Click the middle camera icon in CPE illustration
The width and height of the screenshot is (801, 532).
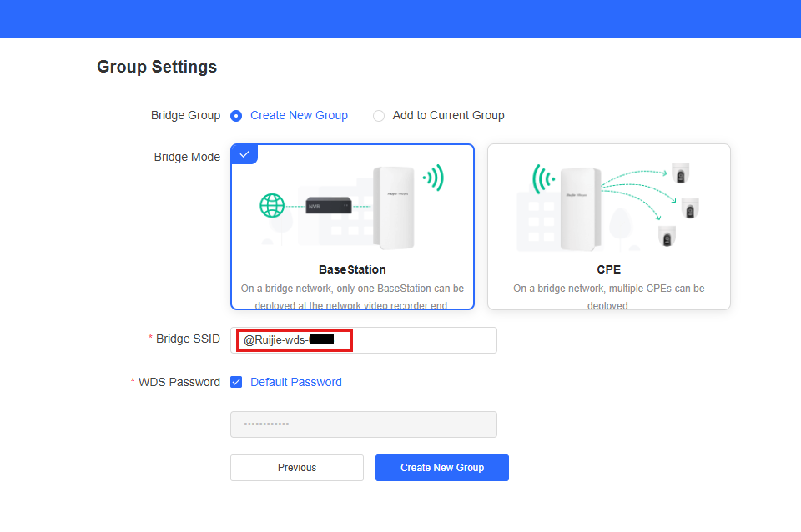point(690,208)
